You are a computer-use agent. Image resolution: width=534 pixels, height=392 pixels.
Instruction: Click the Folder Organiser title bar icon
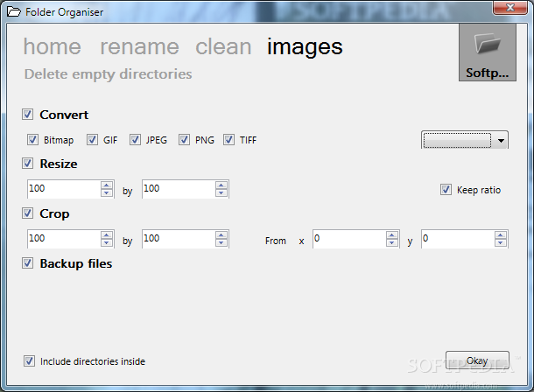click(x=14, y=12)
